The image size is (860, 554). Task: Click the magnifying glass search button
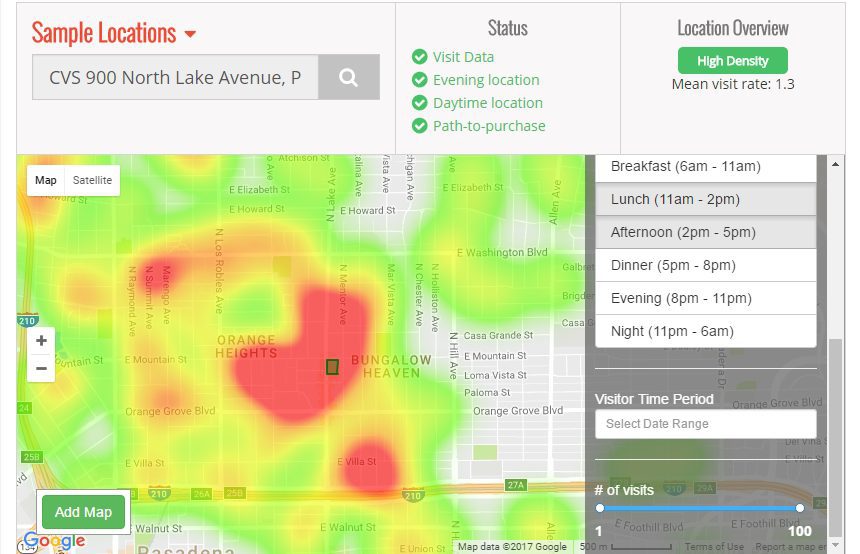pos(348,77)
